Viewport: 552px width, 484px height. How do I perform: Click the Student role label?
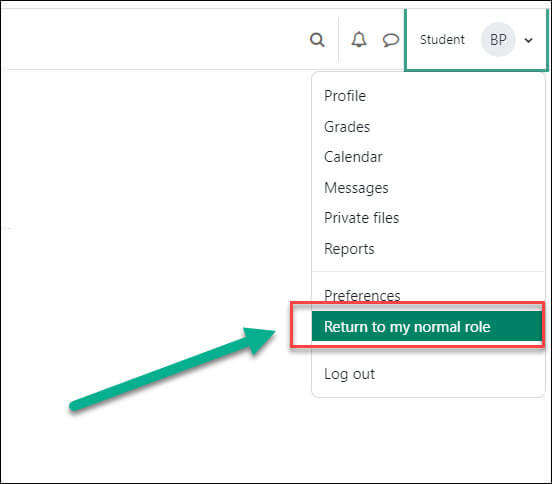tap(442, 39)
